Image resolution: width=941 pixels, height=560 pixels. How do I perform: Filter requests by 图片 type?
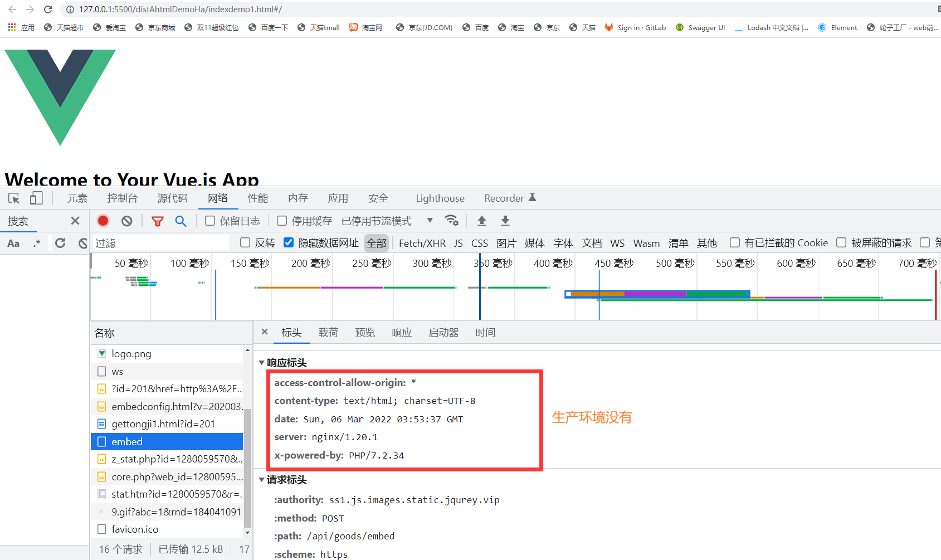(506, 243)
